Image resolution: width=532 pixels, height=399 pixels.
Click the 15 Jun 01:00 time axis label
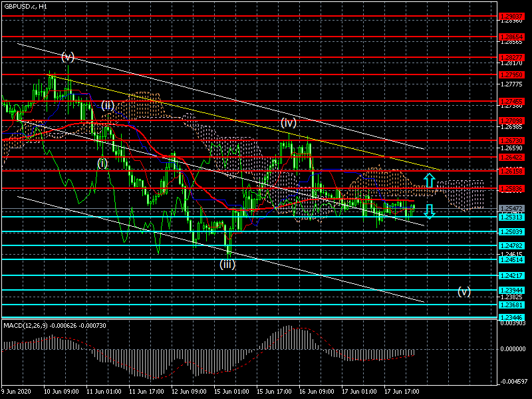[232, 392]
